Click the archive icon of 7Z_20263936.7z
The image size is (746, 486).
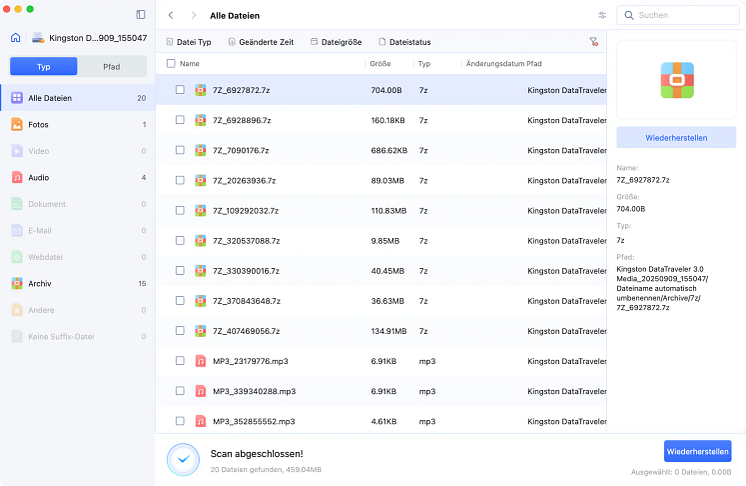pyautogui.click(x=201, y=180)
